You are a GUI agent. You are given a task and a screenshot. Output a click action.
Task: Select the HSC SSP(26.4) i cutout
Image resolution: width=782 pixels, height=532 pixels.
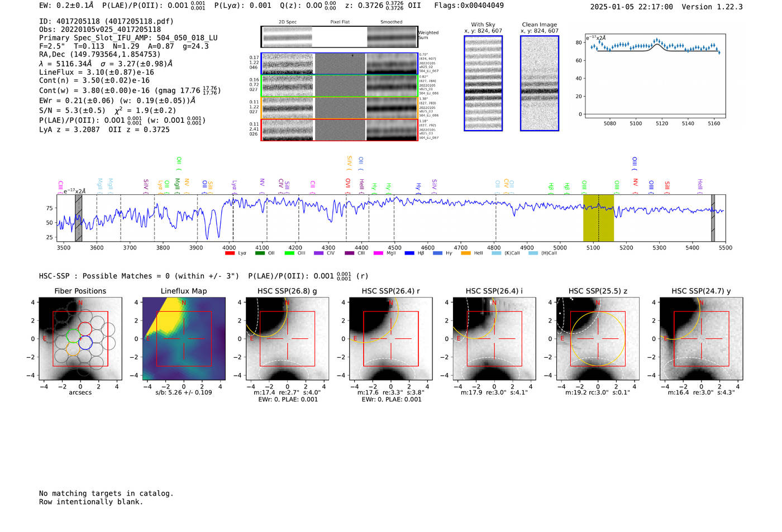tap(494, 339)
